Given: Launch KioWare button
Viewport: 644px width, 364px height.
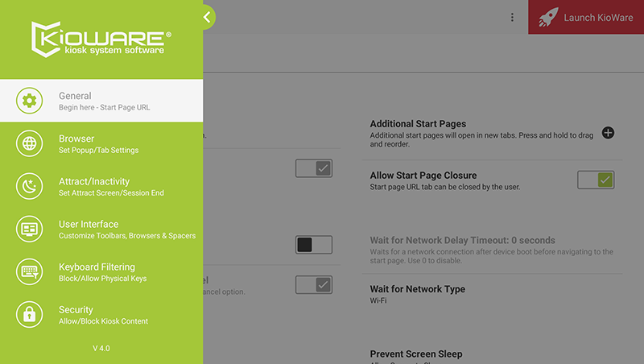Looking at the screenshot, I should point(586,17).
